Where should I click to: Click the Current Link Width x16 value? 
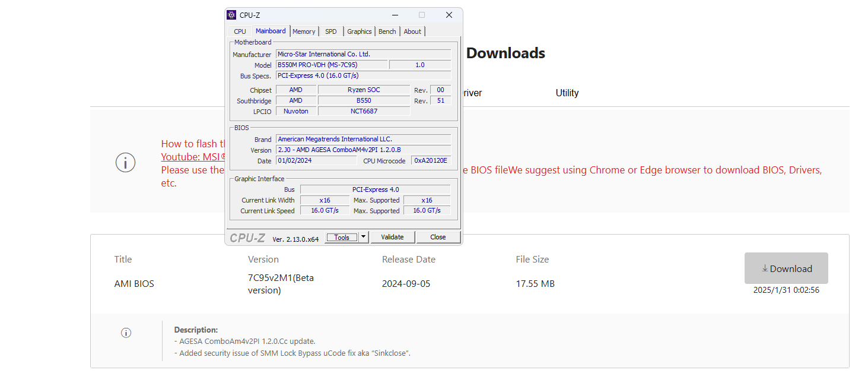325,200
